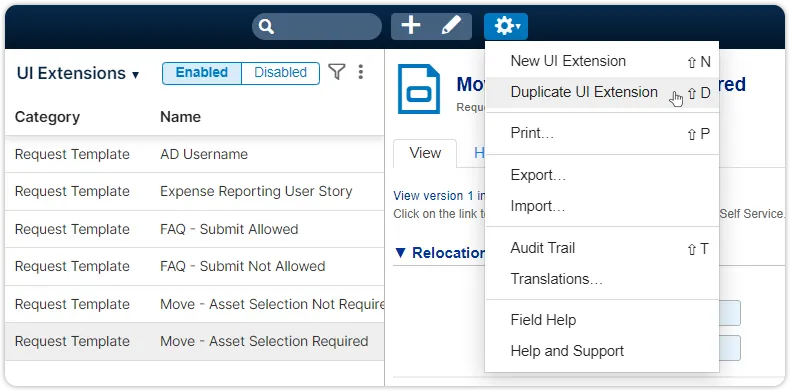Select Move - Asset Selection Required row
This screenshot has width=790, height=391.
[194, 341]
